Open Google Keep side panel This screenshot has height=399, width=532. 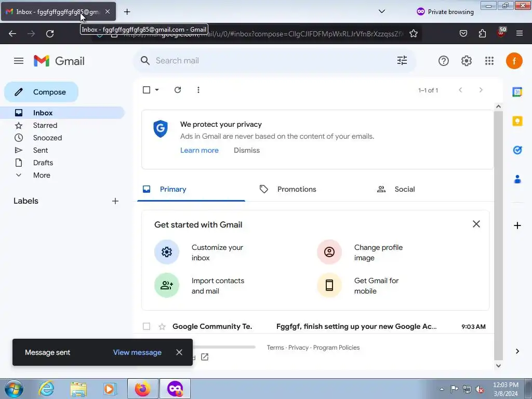pos(517,121)
